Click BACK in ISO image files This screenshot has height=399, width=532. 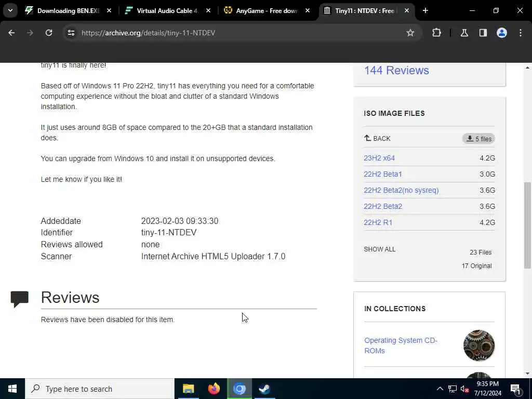click(377, 138)
